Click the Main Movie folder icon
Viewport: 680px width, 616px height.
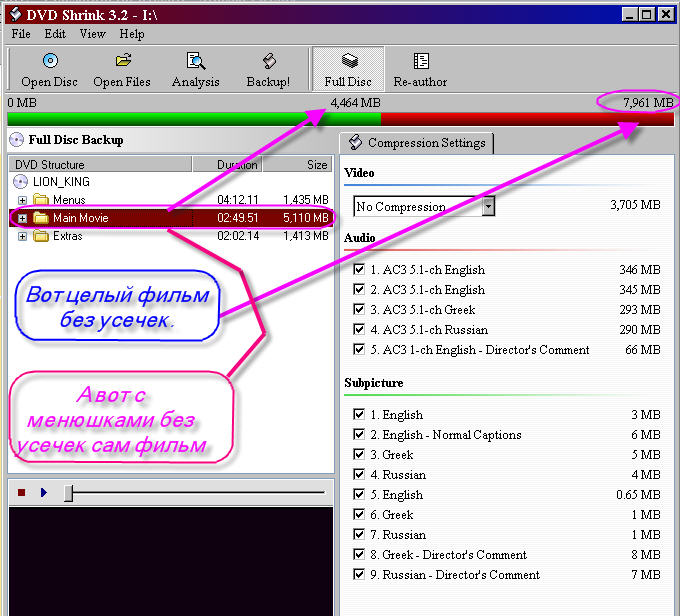coord(41,218)
